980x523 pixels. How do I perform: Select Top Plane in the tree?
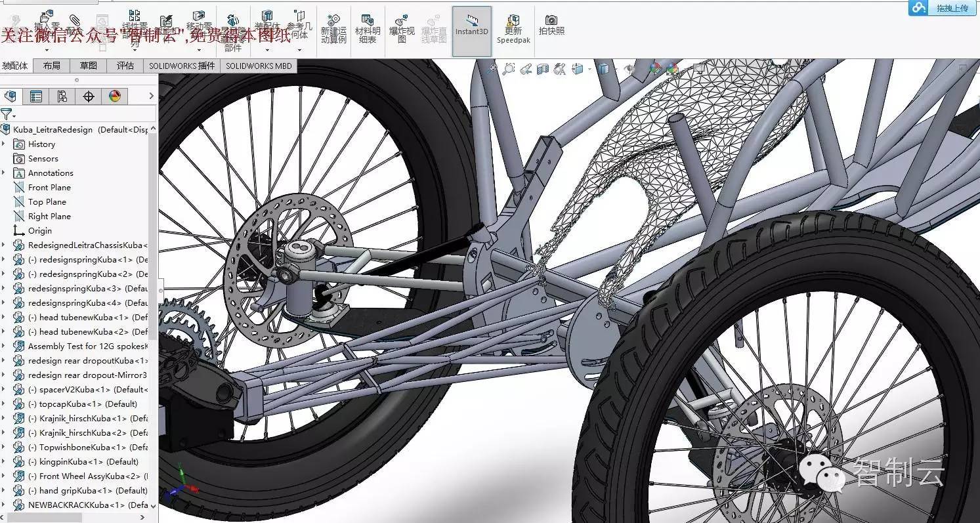[47, 202]
